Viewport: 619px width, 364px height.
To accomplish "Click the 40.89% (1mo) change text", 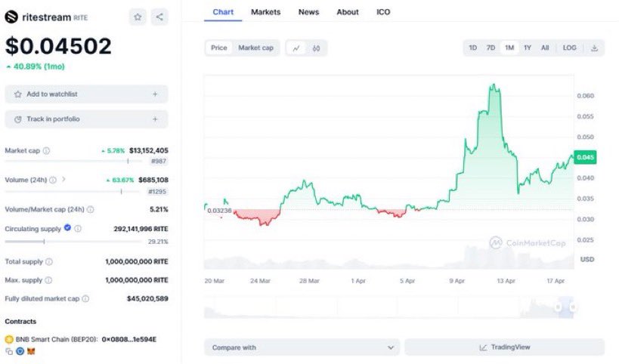I will coord(39,66).
